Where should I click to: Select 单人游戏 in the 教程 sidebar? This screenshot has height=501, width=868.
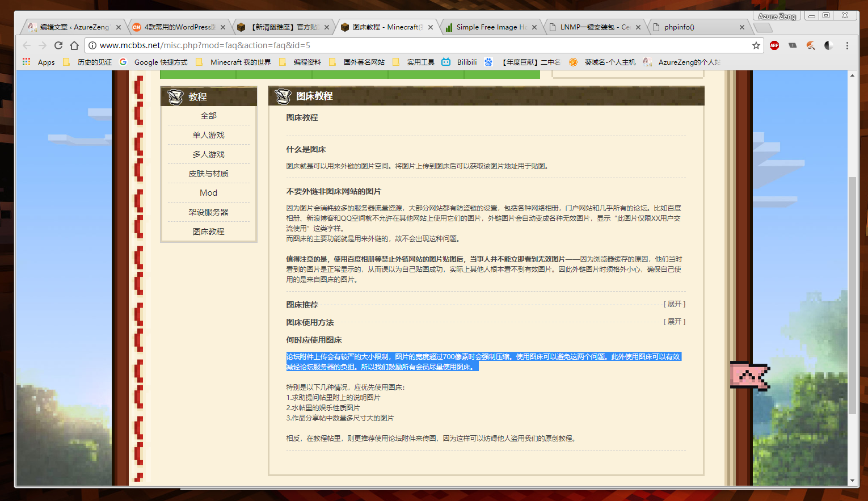pos(209,135)
